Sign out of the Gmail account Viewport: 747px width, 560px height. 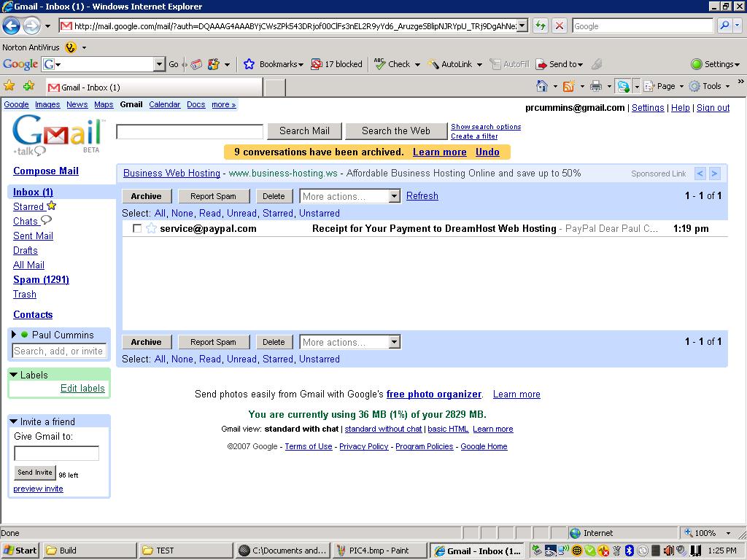(x=713, y=108)
